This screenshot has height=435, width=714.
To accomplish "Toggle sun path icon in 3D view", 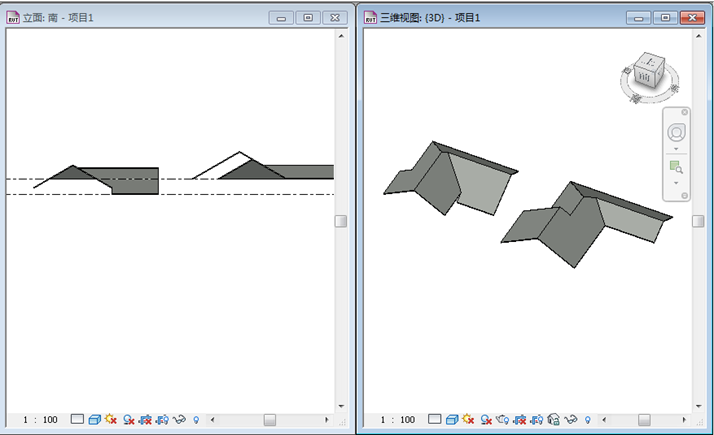I will click(468, 420).
